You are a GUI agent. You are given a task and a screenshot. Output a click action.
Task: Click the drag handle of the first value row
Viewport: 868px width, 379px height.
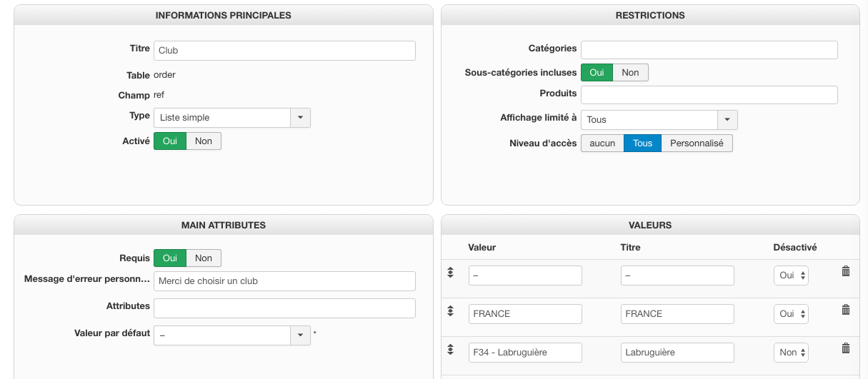451,272
